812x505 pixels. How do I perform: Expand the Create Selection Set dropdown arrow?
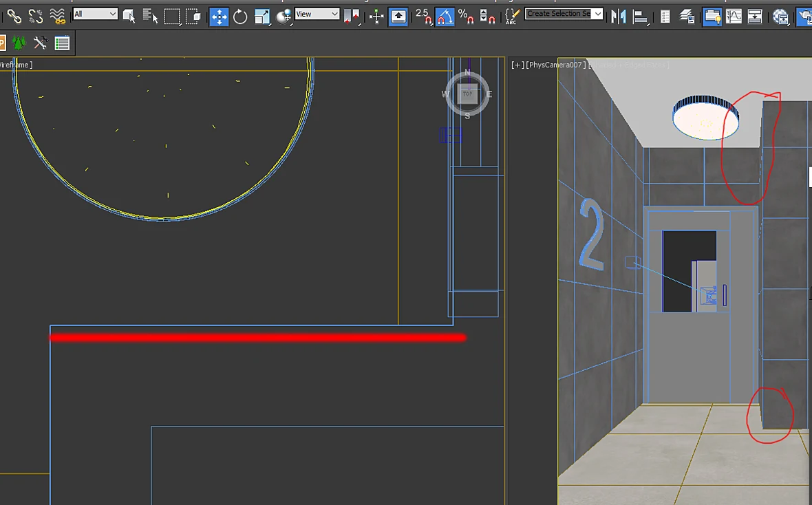pyautogui.click(x=598, y=14)
